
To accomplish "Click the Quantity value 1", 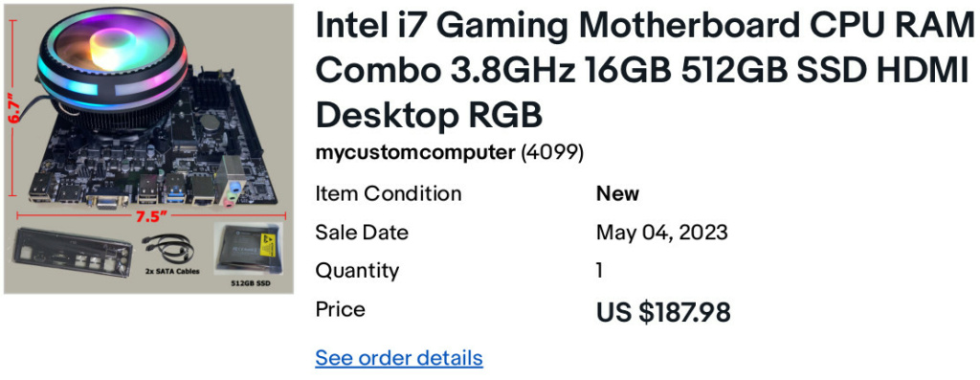I will click(x=600, y=271).
